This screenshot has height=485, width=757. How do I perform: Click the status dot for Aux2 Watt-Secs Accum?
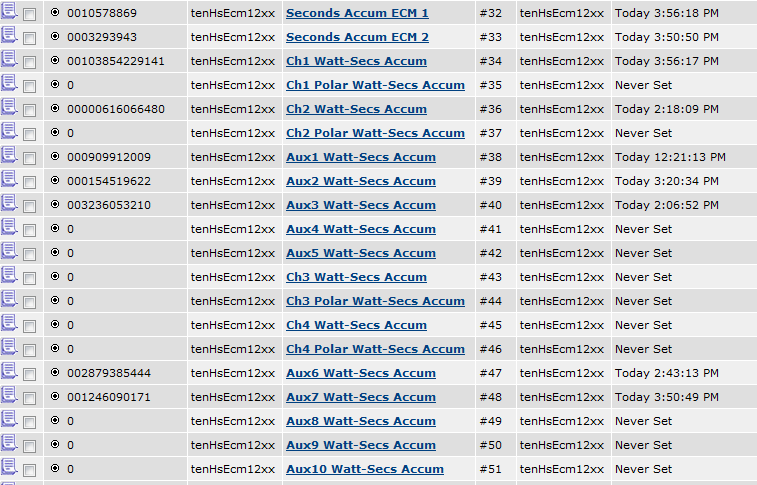click(x=55, y=181)
